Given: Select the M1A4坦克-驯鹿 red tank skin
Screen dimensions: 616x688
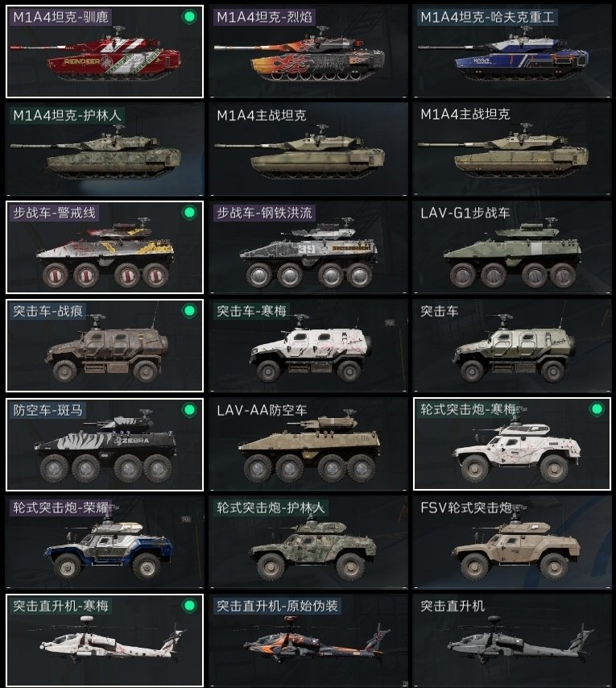Looking at the screenshot, I should pos(105,52).
